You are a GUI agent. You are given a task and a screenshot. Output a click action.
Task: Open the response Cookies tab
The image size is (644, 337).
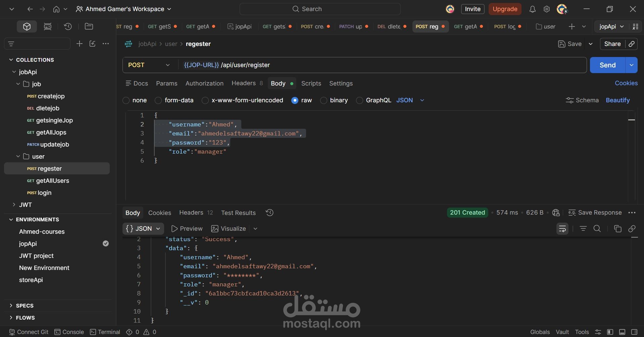[160, 213]
